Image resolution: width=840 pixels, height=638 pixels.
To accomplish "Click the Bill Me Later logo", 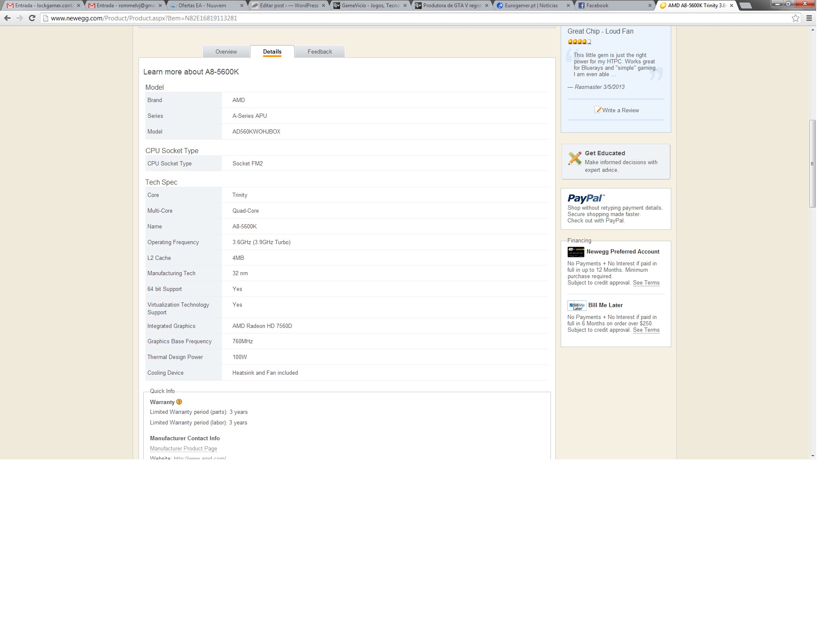I will pos(577,305).
